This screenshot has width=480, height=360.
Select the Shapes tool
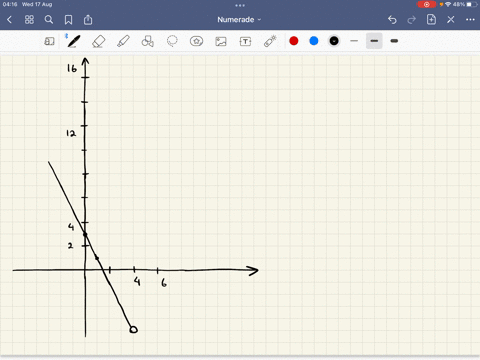click(x=148, y=41)
